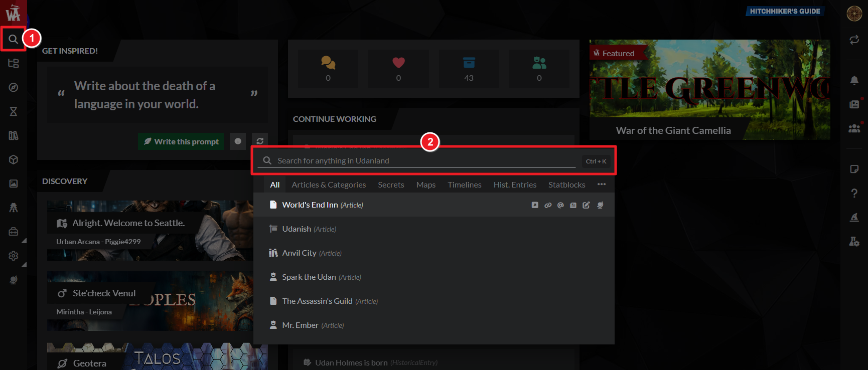Open the Spark the Udan article result
The height and width of the screenshot is (370, 868).
[x=434, y=277]
